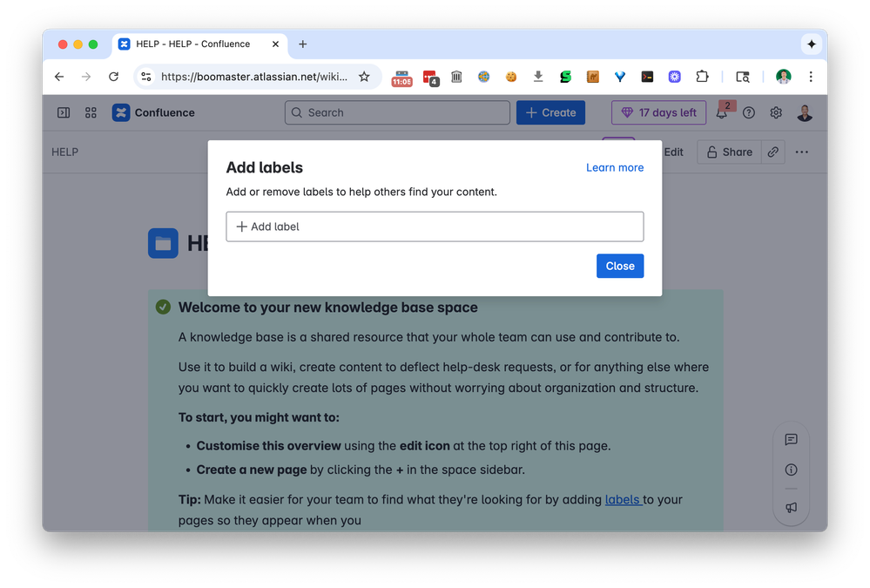Open a new browser tab
The width and height of the screenshot is (870, 588).
click(x=302, y=44)
